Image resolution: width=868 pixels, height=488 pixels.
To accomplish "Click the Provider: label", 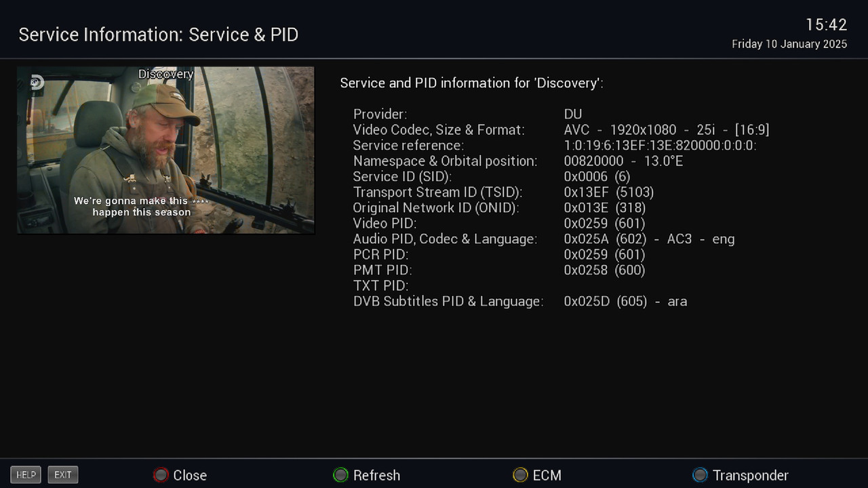I will (x=380, y=114).
